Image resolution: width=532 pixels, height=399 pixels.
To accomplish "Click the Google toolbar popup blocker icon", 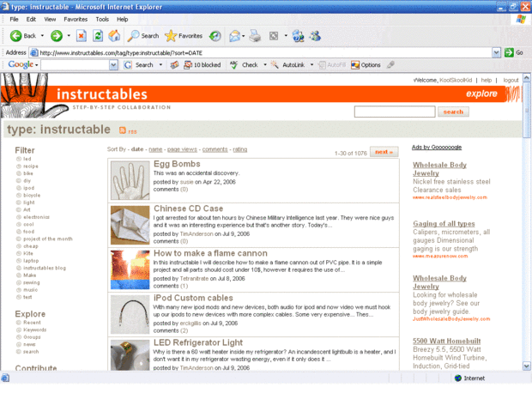I will click(188, 65).
